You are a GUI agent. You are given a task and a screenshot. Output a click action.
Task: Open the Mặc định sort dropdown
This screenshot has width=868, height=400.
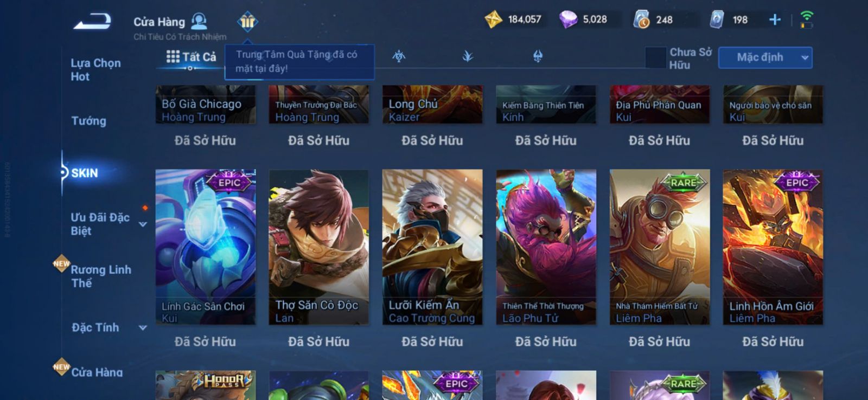click(765, 57)
